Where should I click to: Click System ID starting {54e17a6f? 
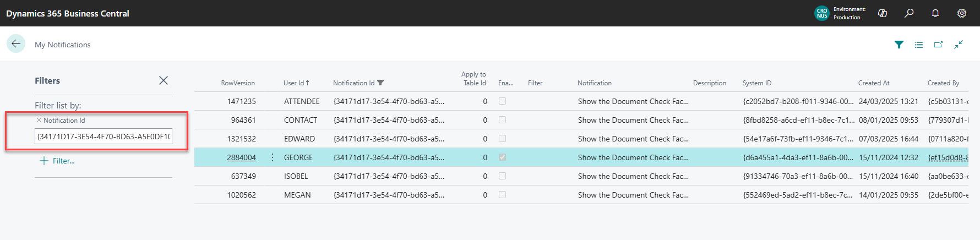pos(798,139)
